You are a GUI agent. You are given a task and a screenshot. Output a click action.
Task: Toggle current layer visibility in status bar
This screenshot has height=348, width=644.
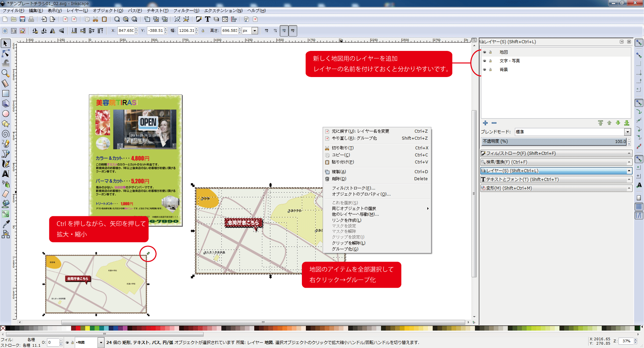click(x=67, y=342)
